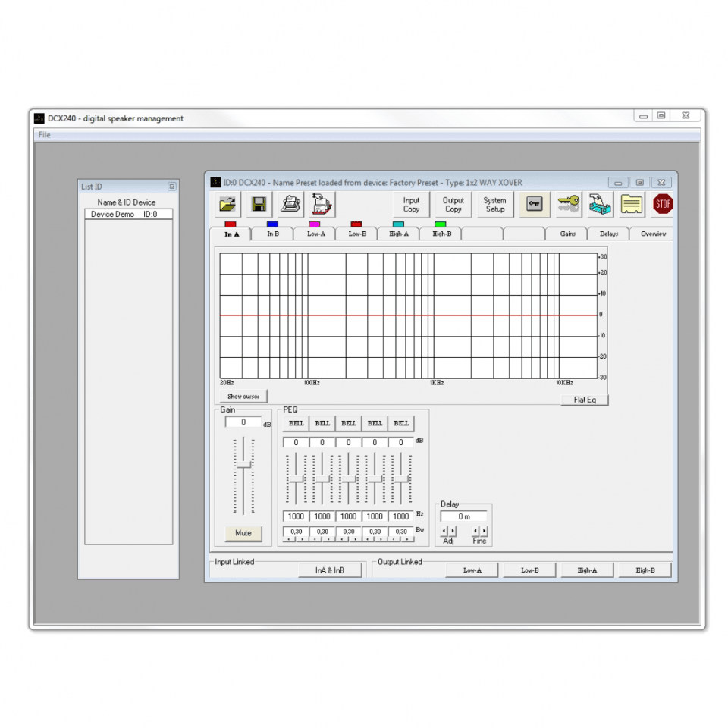
Task: Toggle the lock key button in the toolbar
Action: pos(535,204)
